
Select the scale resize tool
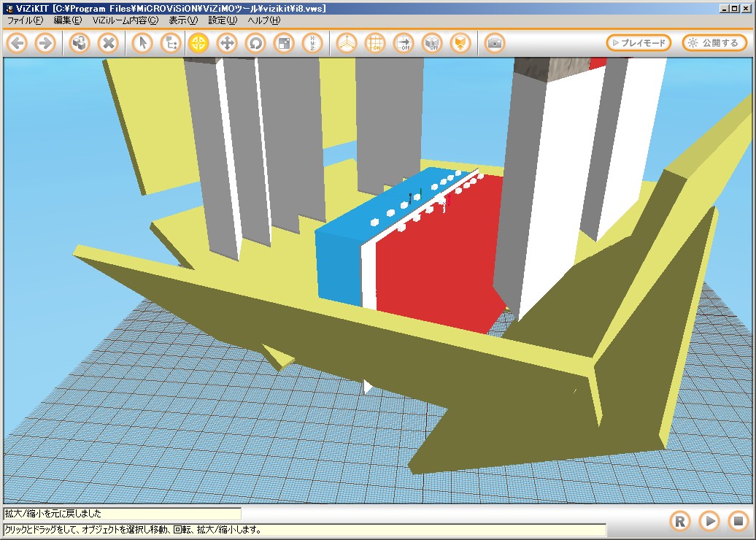(x=284, y=43)
